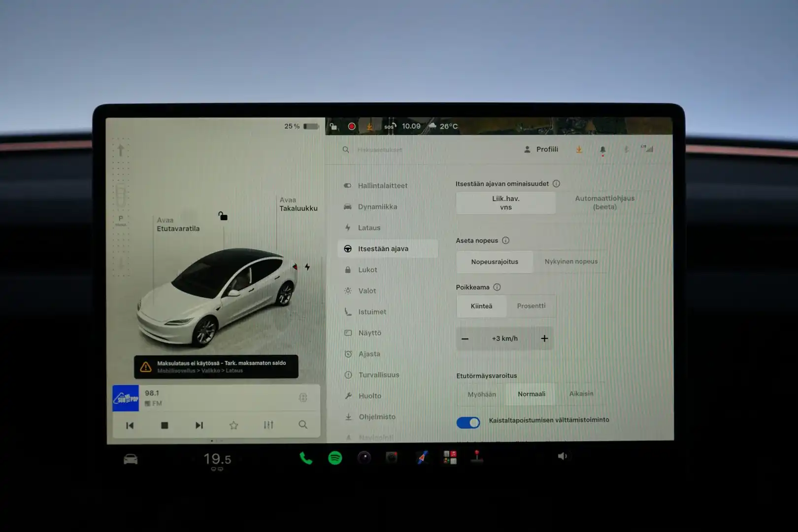Open the software download icon beside Profiili
Screen dimensions: 798x532
click(x=579, y=149)
